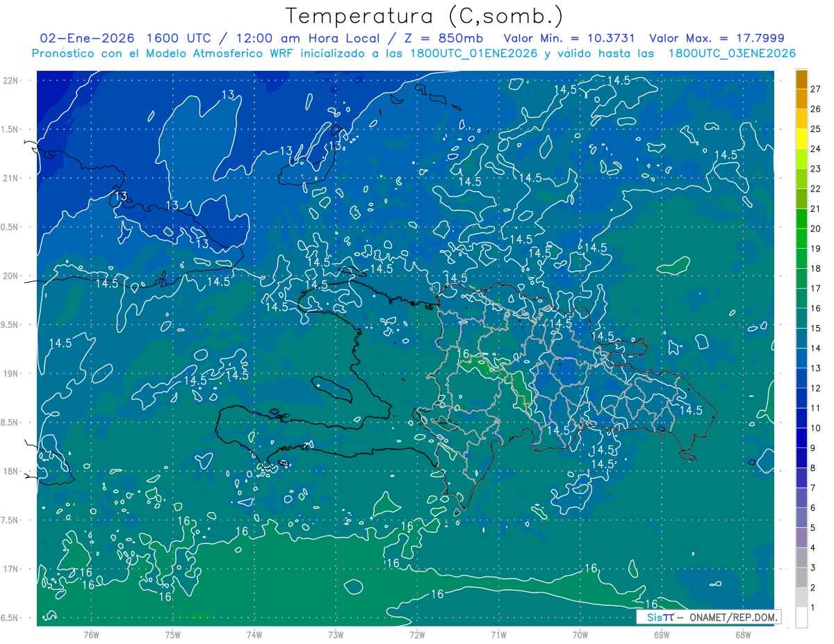
Task: Click the "20" color scale label
Action: coord(816,229)
